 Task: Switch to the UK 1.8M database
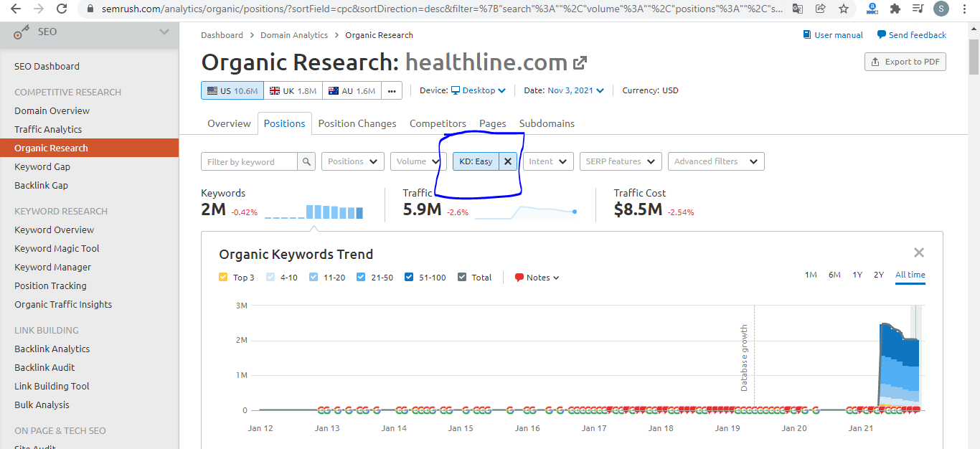(293, 90)
